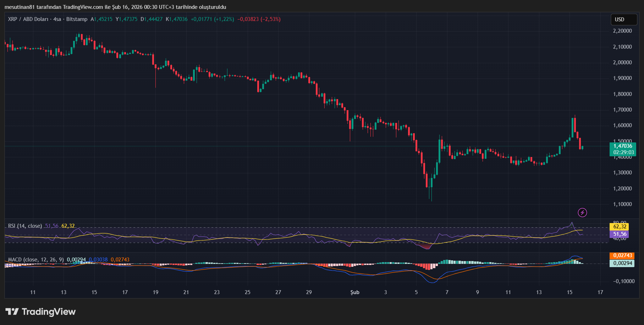This screenshot has height=325, width=644.
Task: Click the orange MACD value 0,02743 label
Action: (x=621, y=255)
